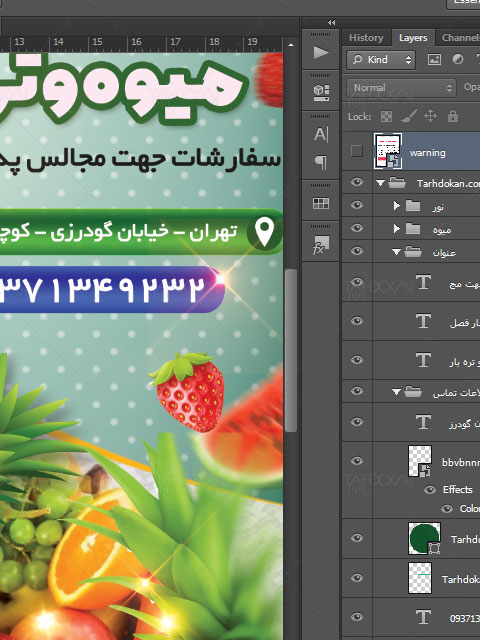Expand the نور group
Viewport: 480px width, 640px height.
pos(396,205)
